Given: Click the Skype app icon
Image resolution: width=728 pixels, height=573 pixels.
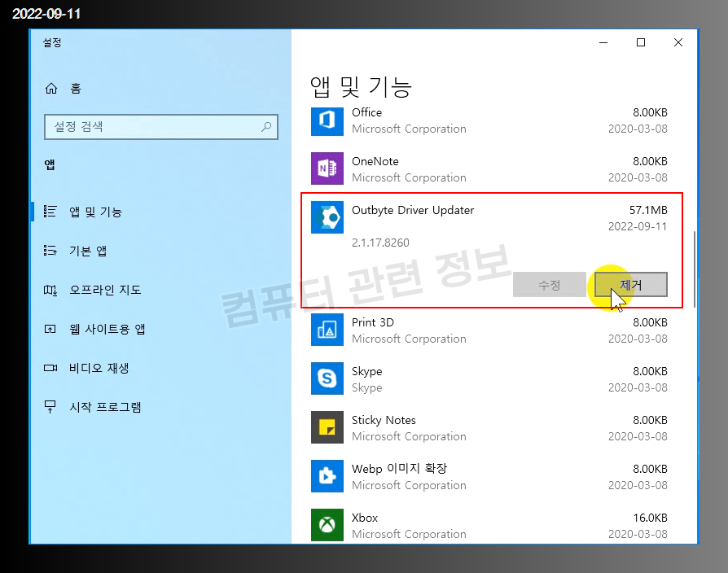Looking at the screenshot, I should [327, 378].
